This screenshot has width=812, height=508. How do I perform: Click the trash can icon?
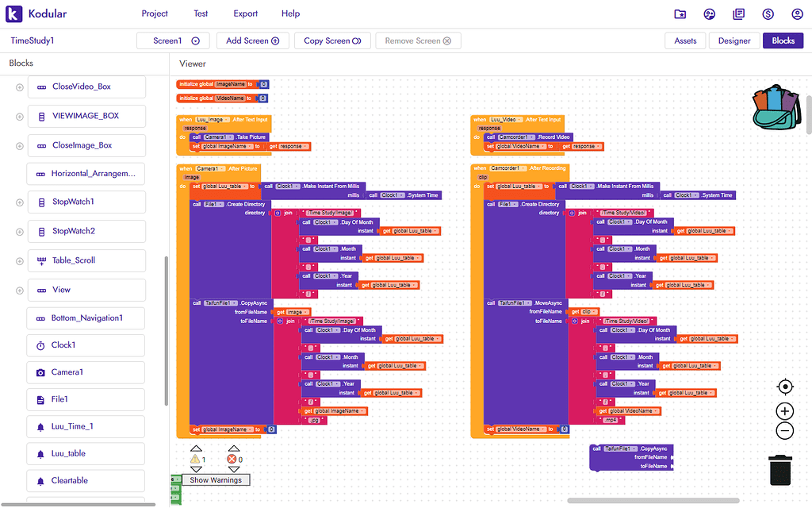pos(780,470)
